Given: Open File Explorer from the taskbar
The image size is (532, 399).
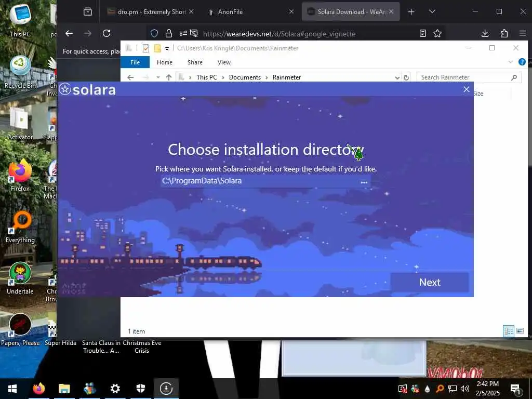Looking at the screenshot, I should (x=64, y=389).
